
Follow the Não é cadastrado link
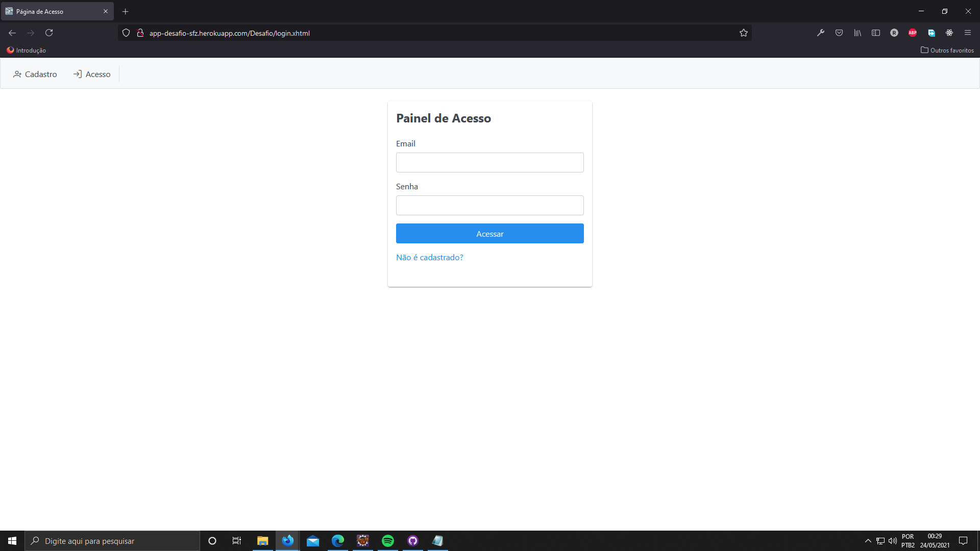(x=429, y=257)
